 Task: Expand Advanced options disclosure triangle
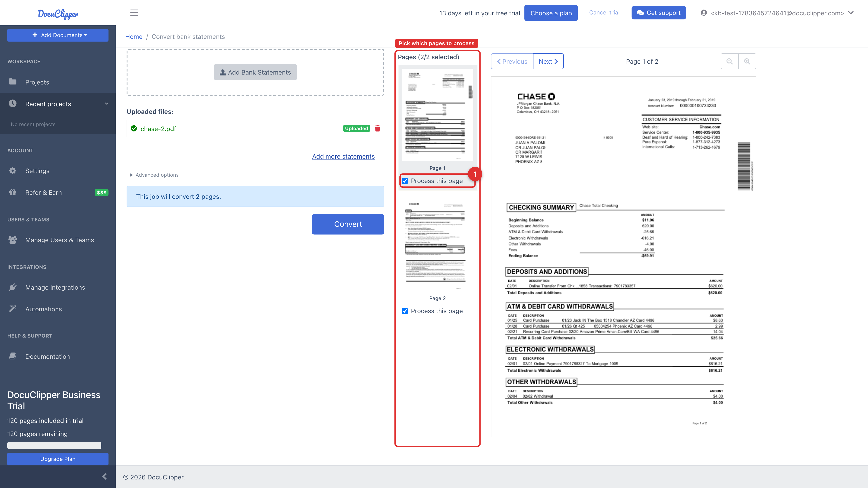[131, 175]
